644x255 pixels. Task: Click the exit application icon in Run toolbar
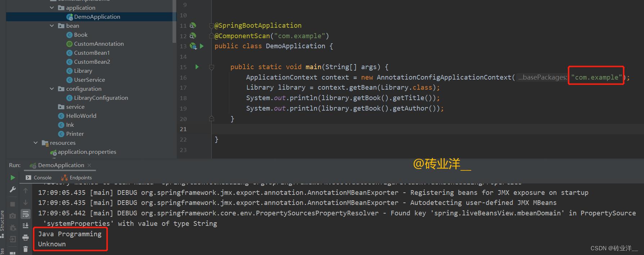(13, 239)
